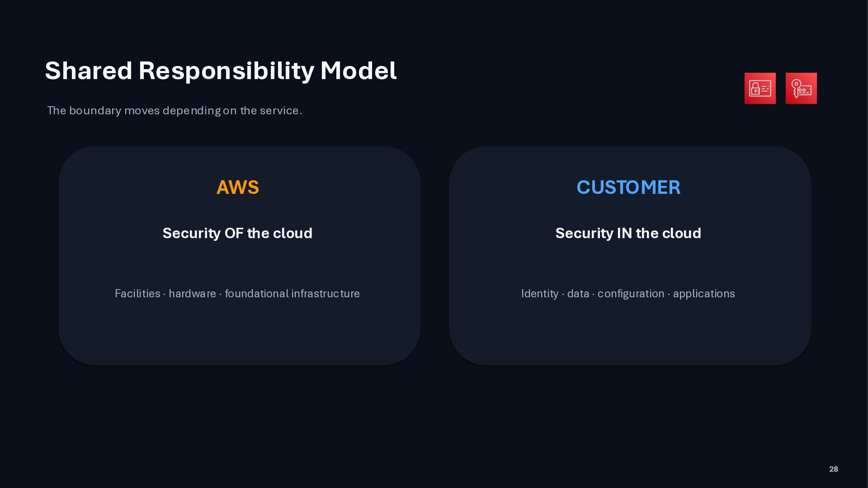The width and height of the screenshot is (868, 488).
Task: Click the 'foundational infrastructure' text
Action: click(x=292, y=294)
